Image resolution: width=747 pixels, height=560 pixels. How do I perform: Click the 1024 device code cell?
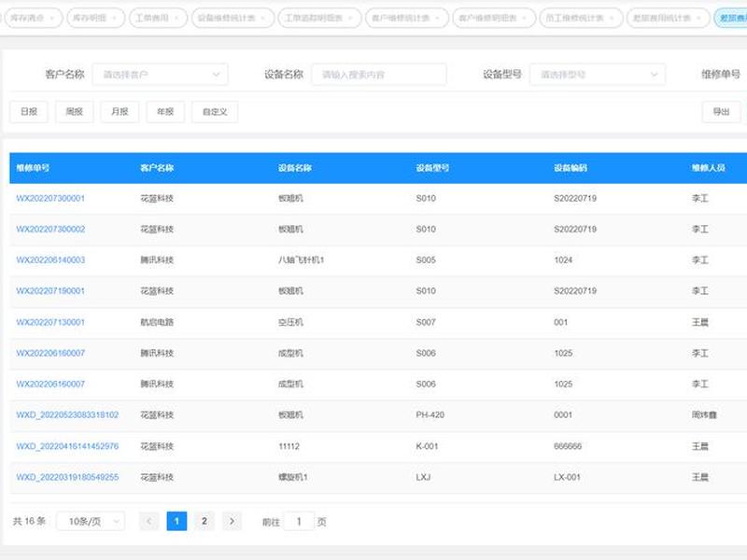563,260
